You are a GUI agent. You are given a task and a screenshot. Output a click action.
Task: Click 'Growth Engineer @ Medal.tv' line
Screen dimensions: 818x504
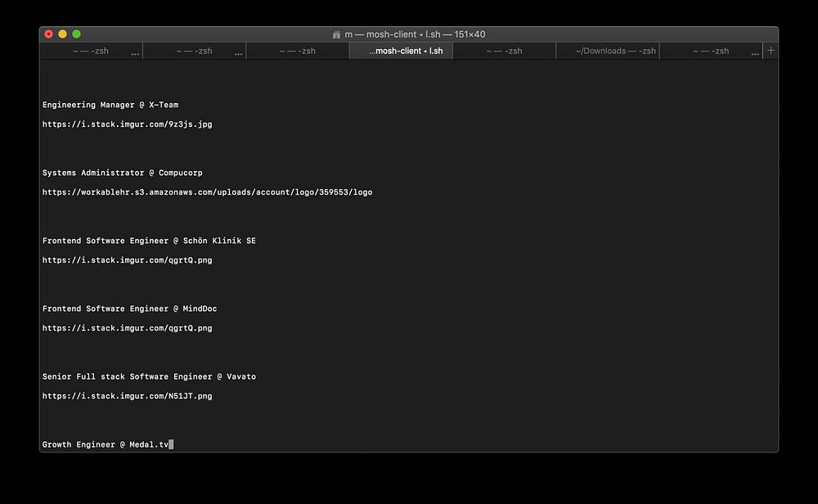106,444
